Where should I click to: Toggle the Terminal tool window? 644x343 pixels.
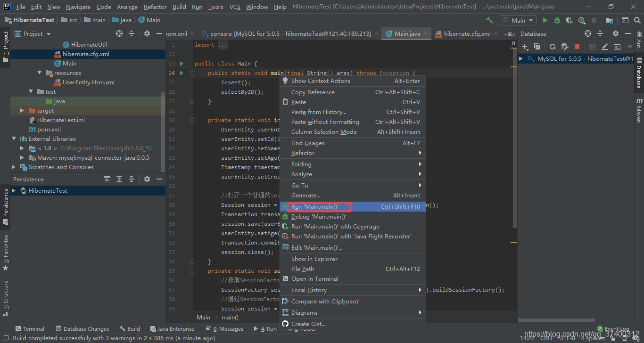pyautogui.click(x=29, y=329)
